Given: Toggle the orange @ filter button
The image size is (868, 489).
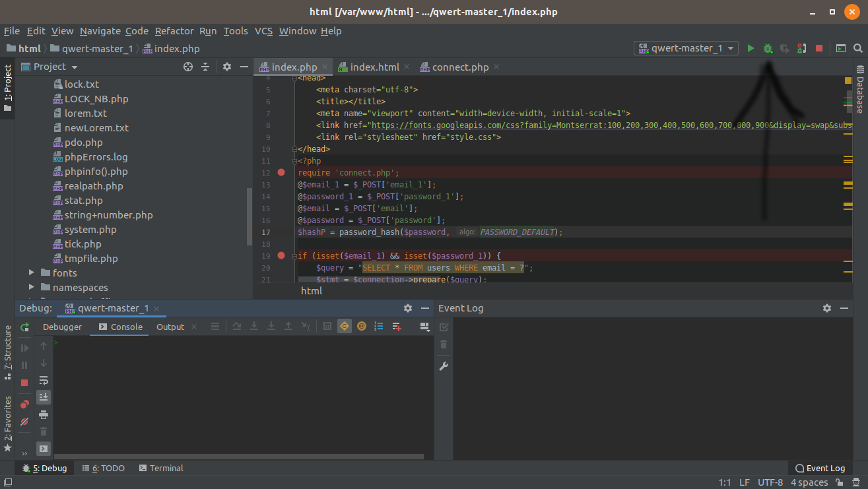Looking at the screenshot, I should pyautogui.click(x=362, y=327).
